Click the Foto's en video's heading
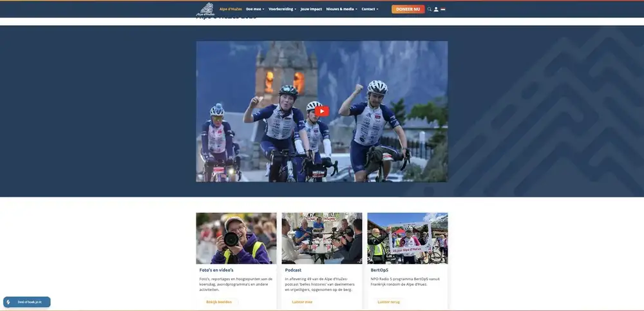Image resolution: width=644 pixels, height=311 pixels. click(x=216, y=270)
